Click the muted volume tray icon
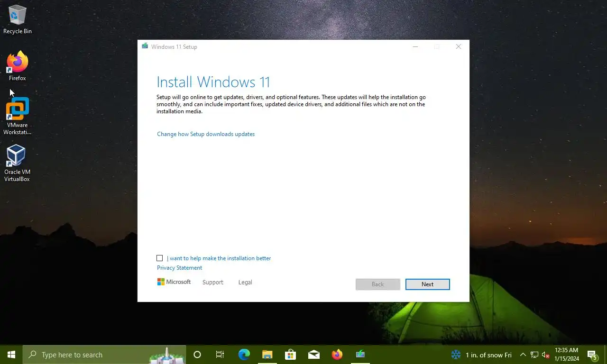The height and width of the screenshot is (364, 607). pyautogui.click(x=545, y=355)
